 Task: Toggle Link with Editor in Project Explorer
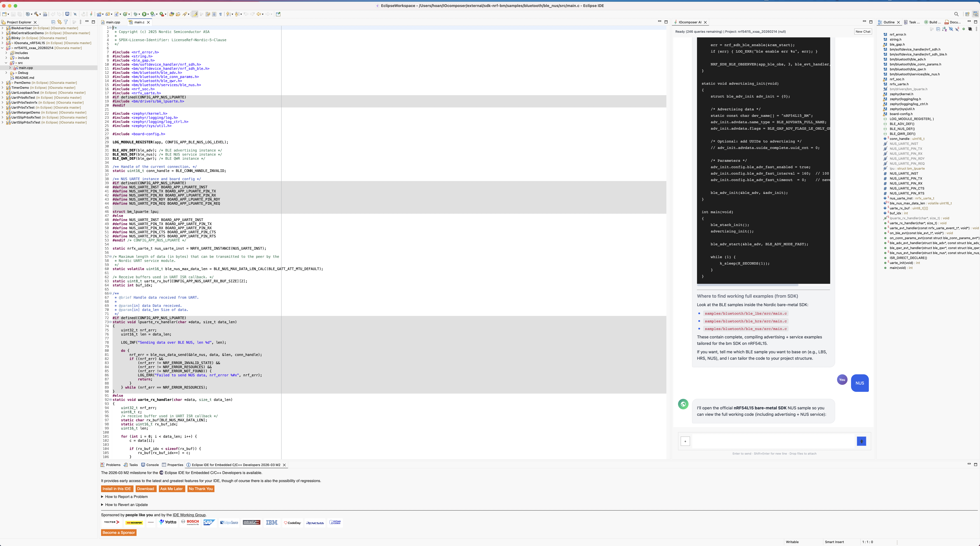click(x=59, y=22)
